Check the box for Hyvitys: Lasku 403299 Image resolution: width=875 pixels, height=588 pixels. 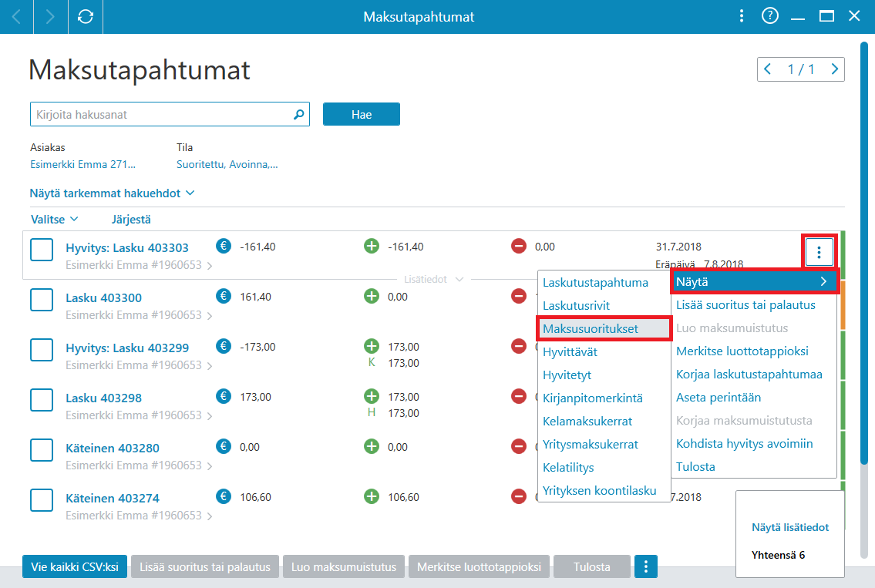click(42, 350)
